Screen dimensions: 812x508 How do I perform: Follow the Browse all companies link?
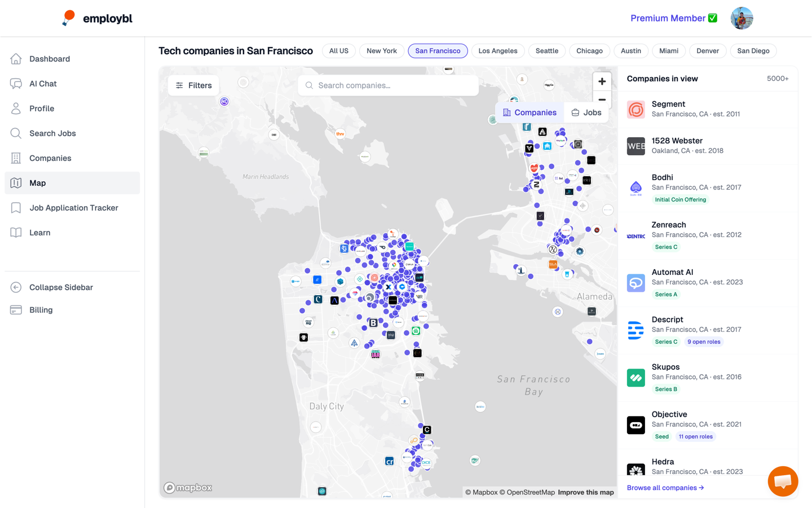(665, 488)
